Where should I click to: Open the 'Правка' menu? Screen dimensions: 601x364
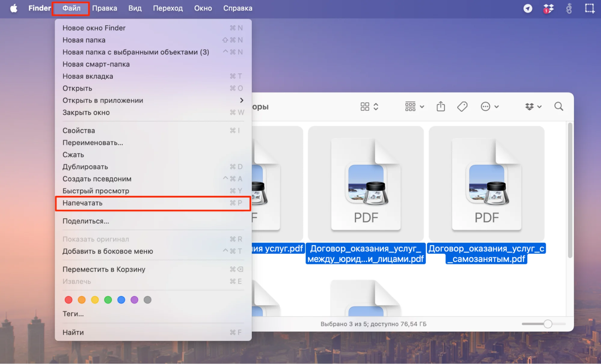tap(104, 8)
